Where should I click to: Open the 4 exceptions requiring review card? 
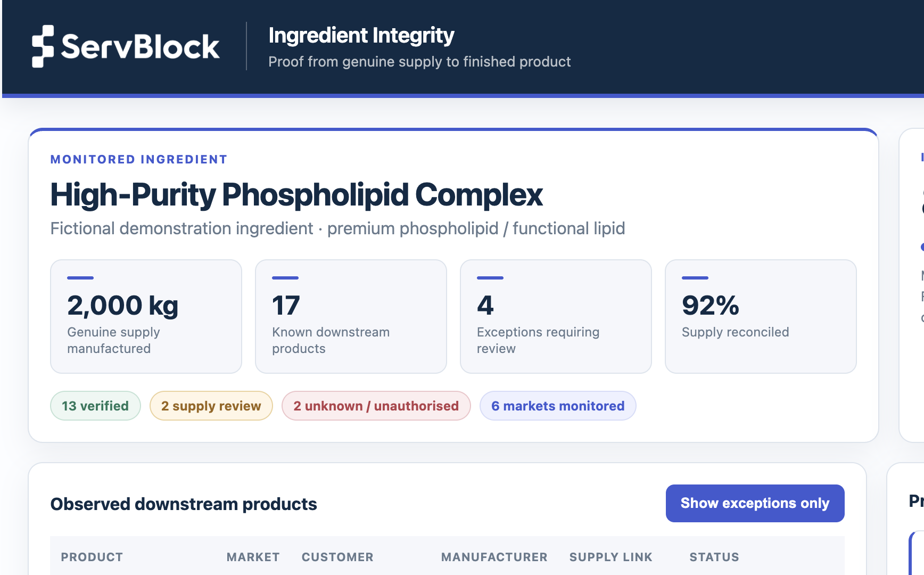[556, 316]
